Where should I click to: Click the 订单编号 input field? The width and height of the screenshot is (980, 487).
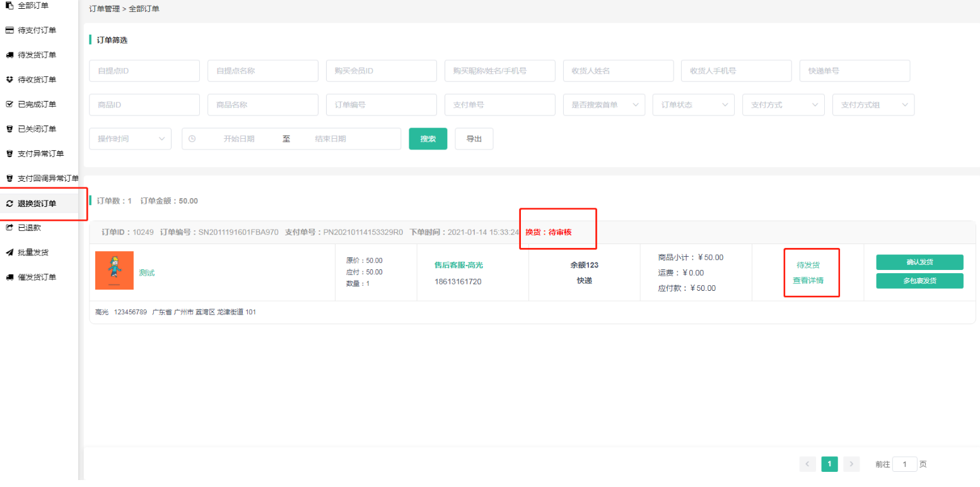pos(381,105)
